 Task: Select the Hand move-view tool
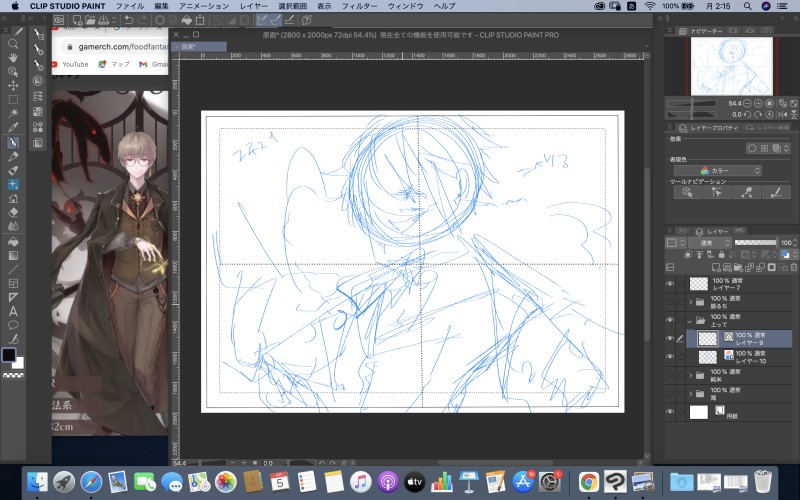point(13,58)
